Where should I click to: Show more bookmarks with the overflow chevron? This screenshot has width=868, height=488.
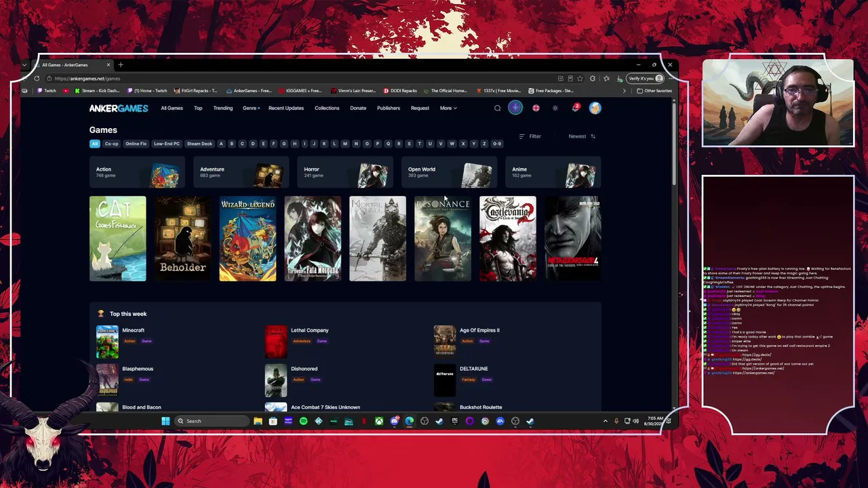(x=624, y=91)
